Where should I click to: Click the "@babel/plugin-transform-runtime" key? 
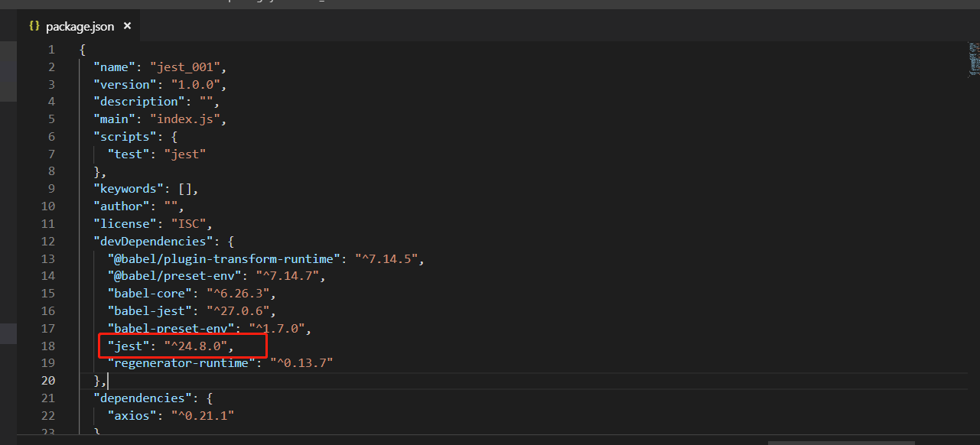click(224, 258)
